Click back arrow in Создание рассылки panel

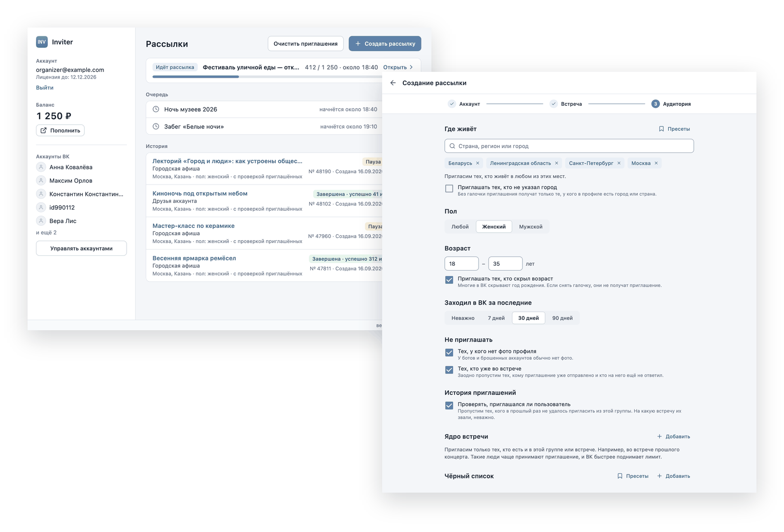[x=393, y=83]
